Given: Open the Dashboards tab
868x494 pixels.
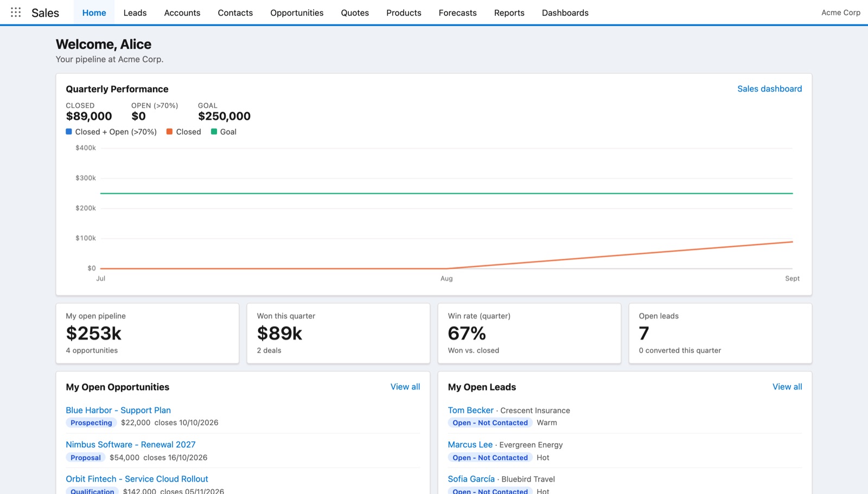Looking at the screenshot, I should (x=565, y=12).
